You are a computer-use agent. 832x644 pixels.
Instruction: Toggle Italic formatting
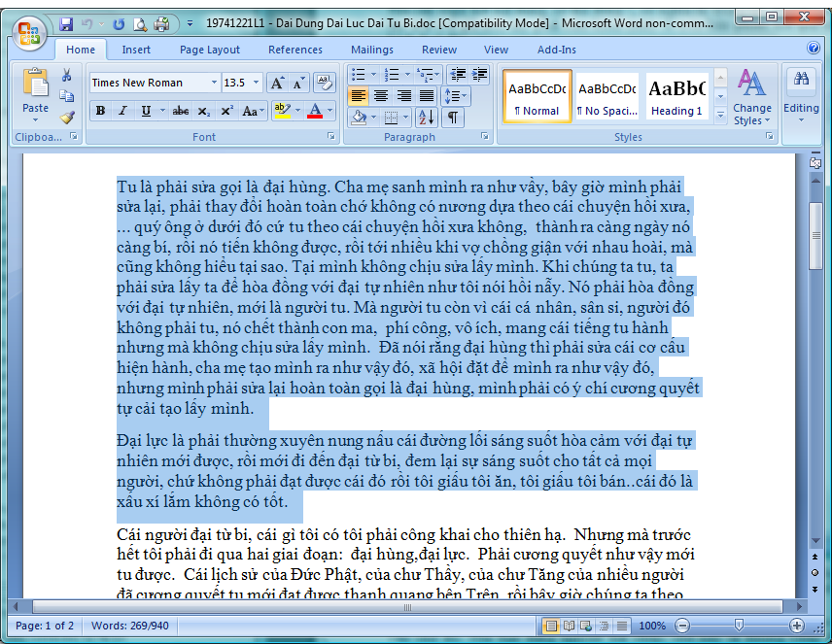pos(122,112)
